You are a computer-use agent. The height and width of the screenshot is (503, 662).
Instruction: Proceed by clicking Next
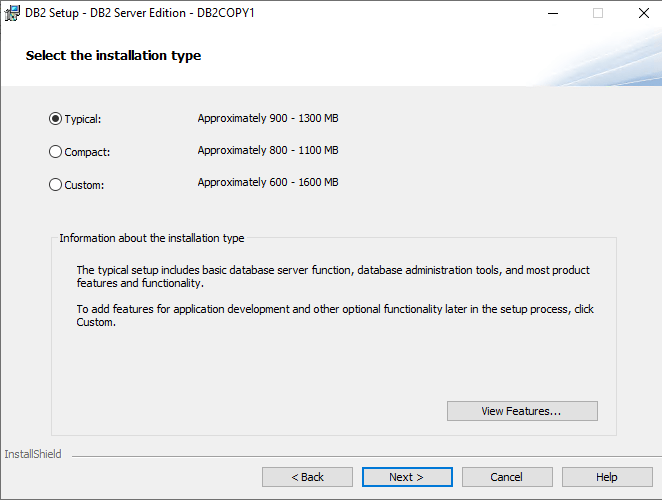pyautogui.click(x=407, y=477)
